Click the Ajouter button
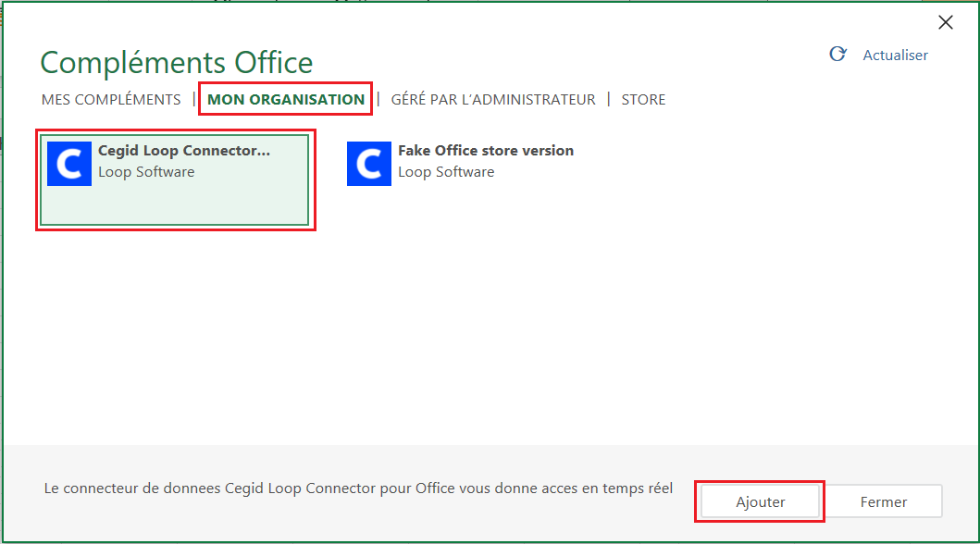This screenshot has width=980, height=544. point(760,501)
